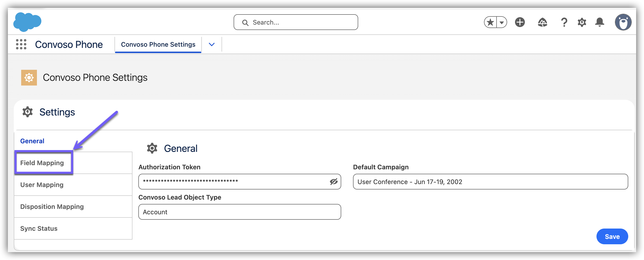Open the User Mapping section
This screenshot has height=260, width=644.
tap(42, 185)
